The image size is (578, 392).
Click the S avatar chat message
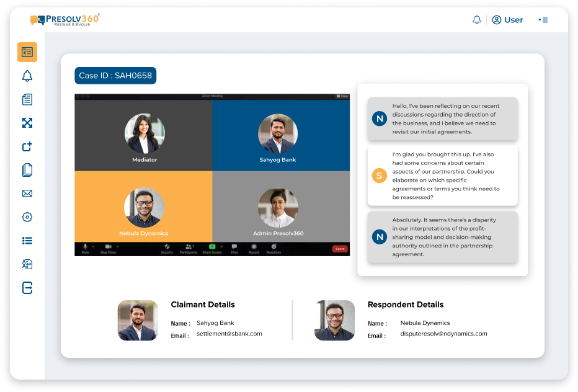coord(442,176)
